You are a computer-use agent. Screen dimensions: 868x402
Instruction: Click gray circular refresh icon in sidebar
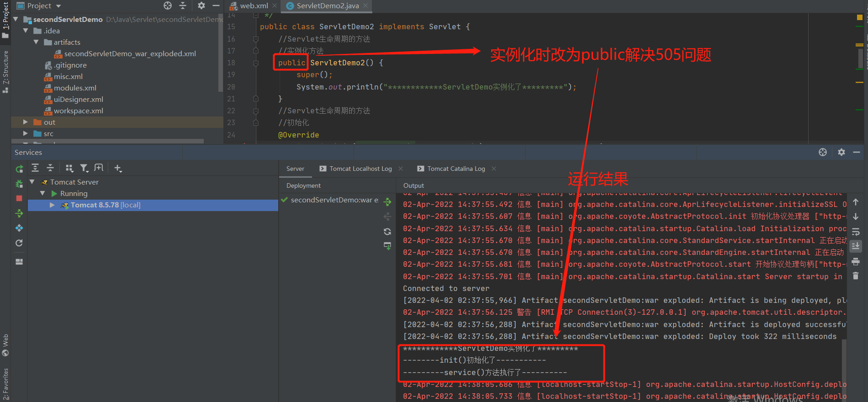click(x=19, y=243)
